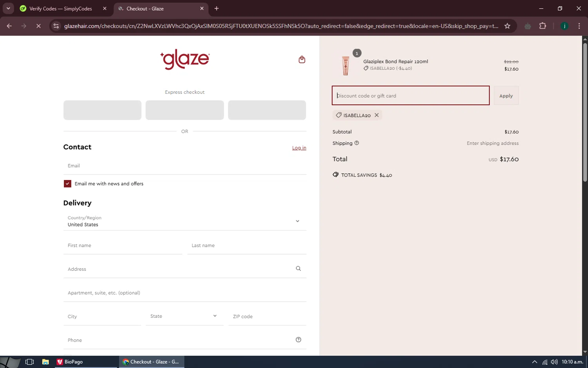Close the Checkout - Glaze tab
The width and height of the screenshot is (588, 368).
click(202, 9)
